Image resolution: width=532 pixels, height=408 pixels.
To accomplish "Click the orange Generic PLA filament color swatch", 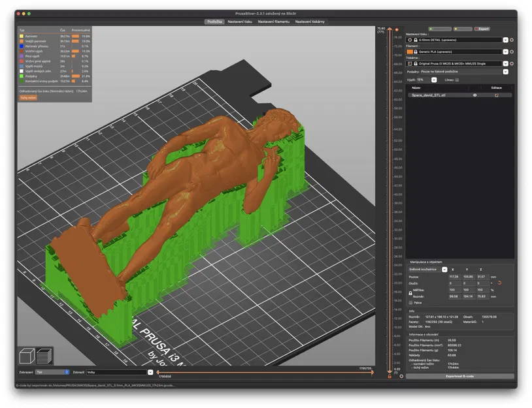I will pos(410,52).
